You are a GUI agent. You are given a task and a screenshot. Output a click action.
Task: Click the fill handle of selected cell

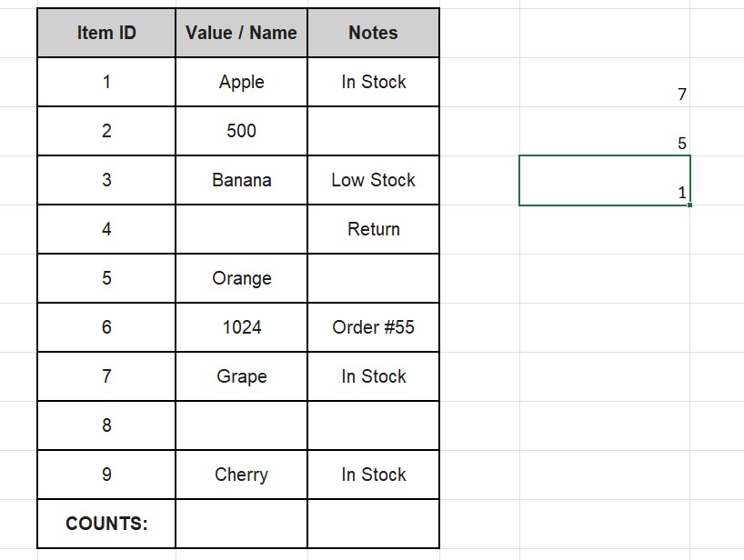690,205
